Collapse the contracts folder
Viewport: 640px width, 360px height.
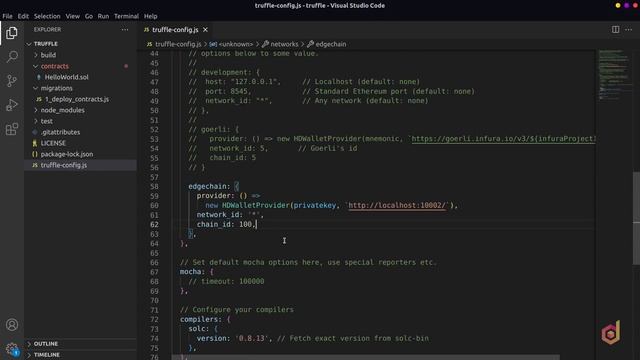36,66
